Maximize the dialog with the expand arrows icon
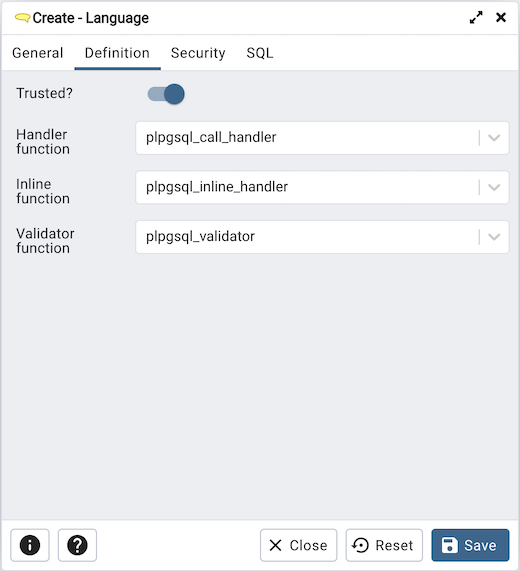 [476, 17]
